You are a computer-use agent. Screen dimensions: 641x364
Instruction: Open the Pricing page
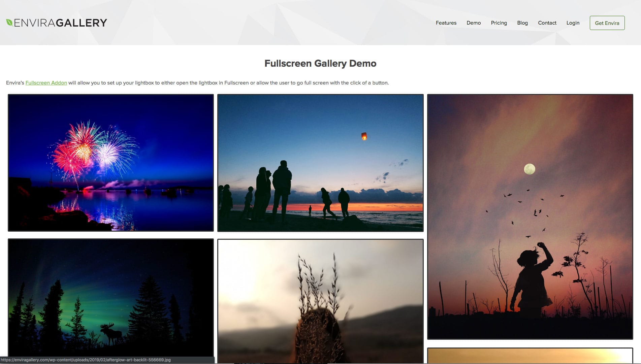(x=499, y=23)
